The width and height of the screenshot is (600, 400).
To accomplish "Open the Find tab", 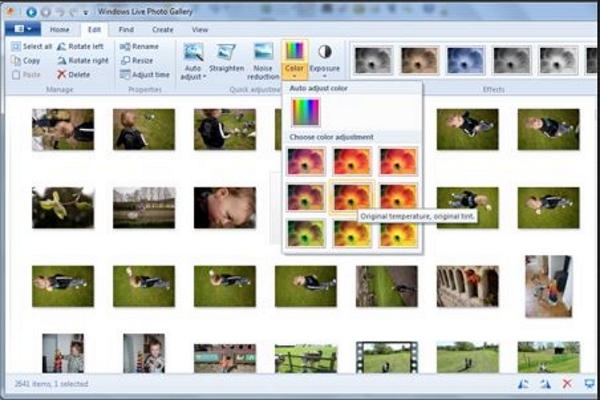I will pos(126,29).
